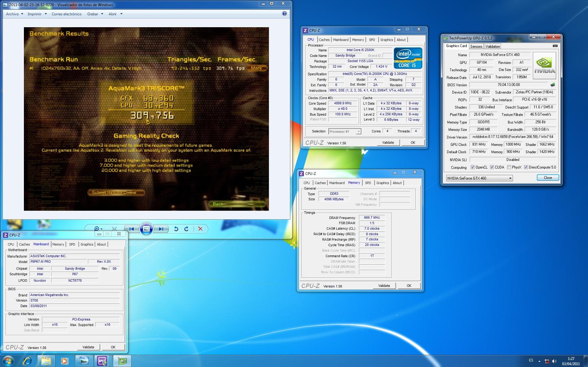Click OK in the Mainboard tab window
Viewport: 588px width, 367px height.
click(113, 347)
